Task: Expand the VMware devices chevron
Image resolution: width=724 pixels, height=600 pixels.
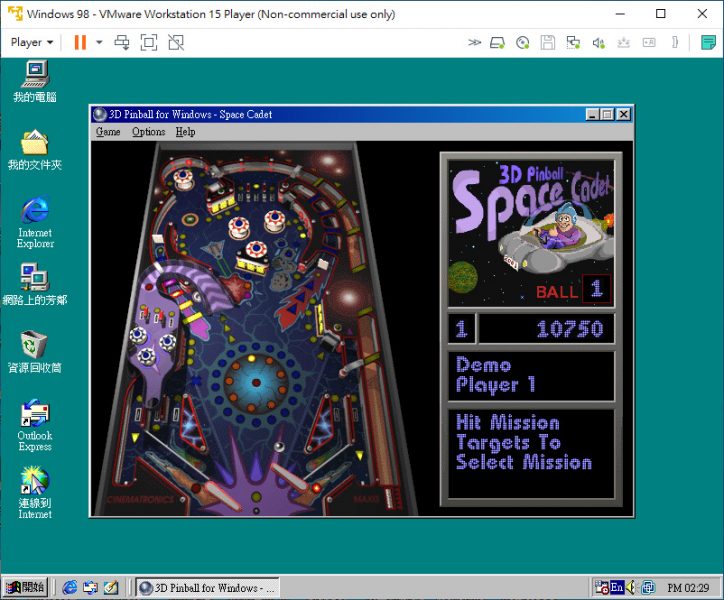Action: tap(474, 42)
